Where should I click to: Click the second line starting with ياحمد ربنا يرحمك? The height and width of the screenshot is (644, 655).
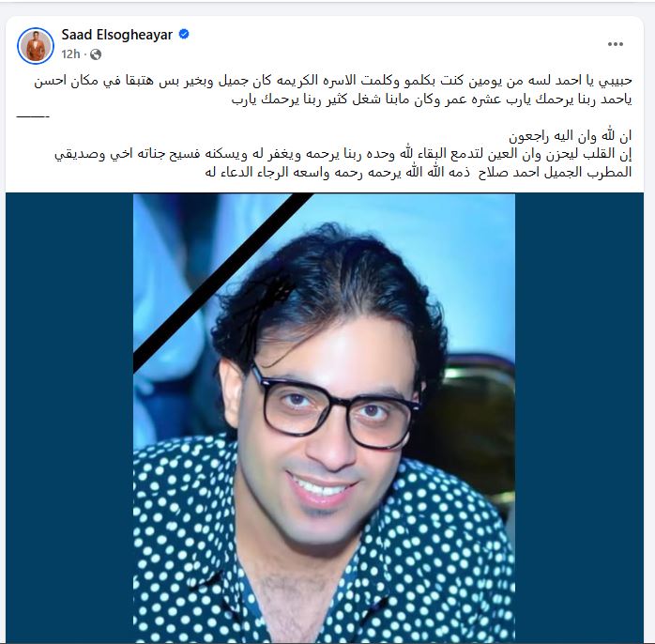[432, 100]
